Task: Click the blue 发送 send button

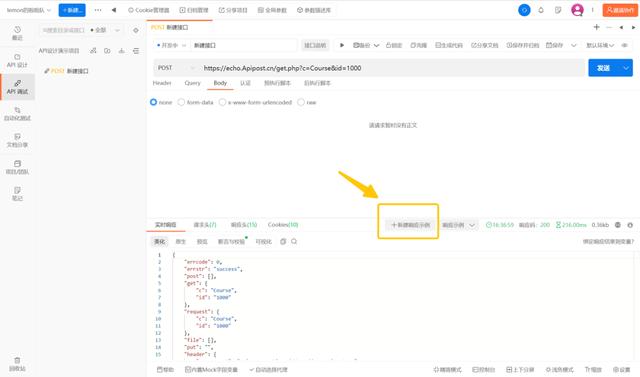Action: [604, 68]
